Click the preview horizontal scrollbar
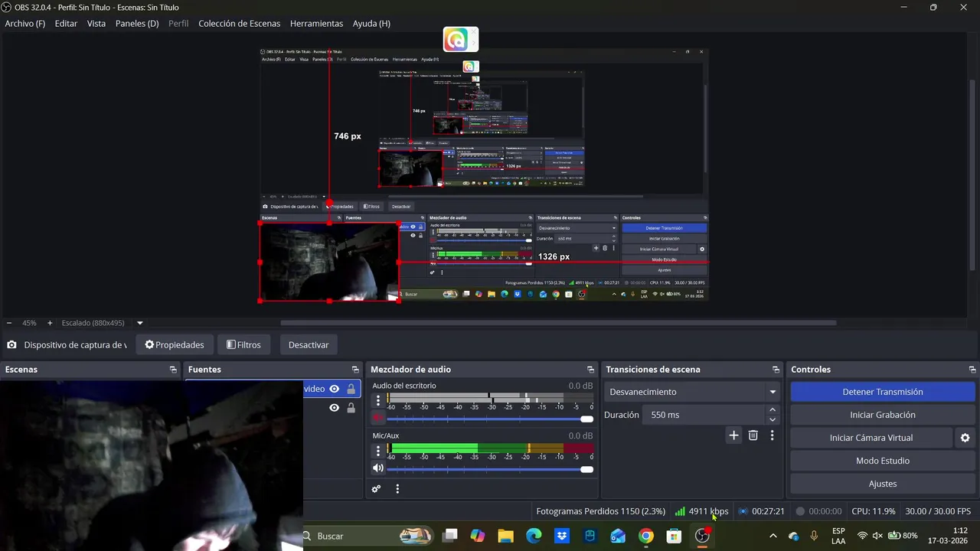The image size is (980, 551). click(x=558, y=323)
